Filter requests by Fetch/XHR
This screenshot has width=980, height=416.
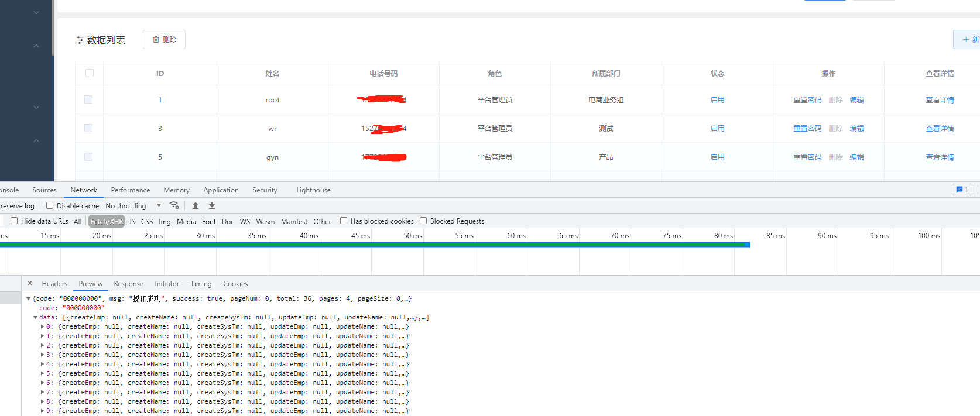[x=107, y=221]
